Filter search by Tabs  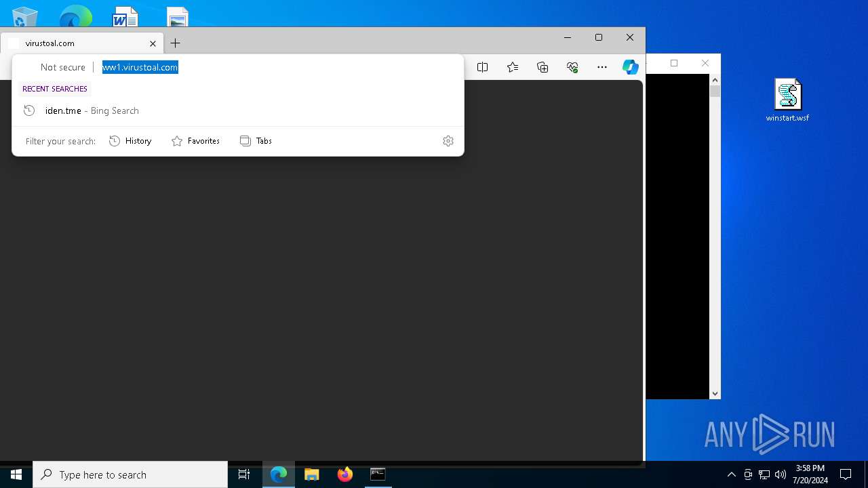coord(256,141)
